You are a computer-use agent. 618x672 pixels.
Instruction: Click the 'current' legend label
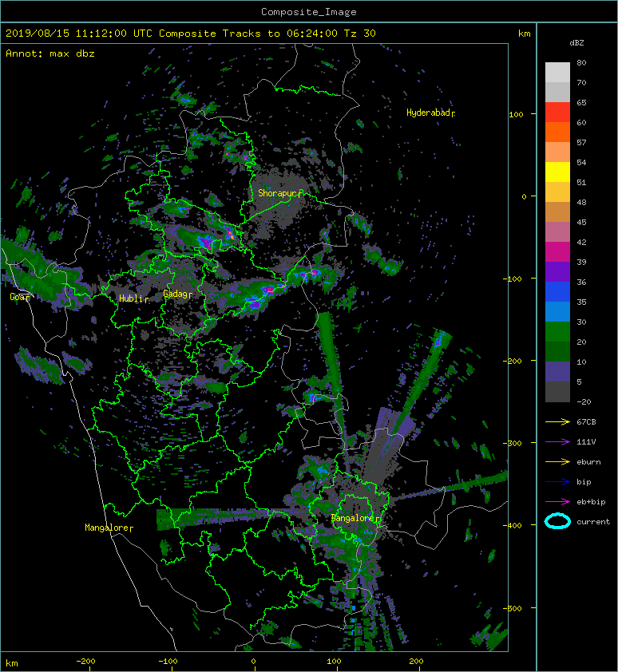[x=593, y=522]
